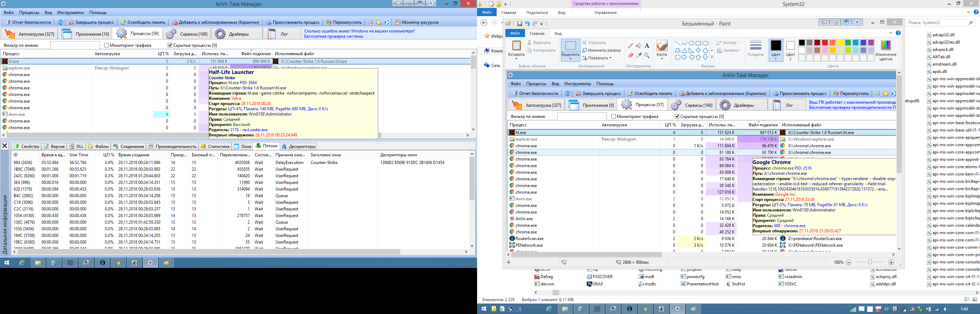Open the Поделиться tab in Explorer

tap(537, 13)
